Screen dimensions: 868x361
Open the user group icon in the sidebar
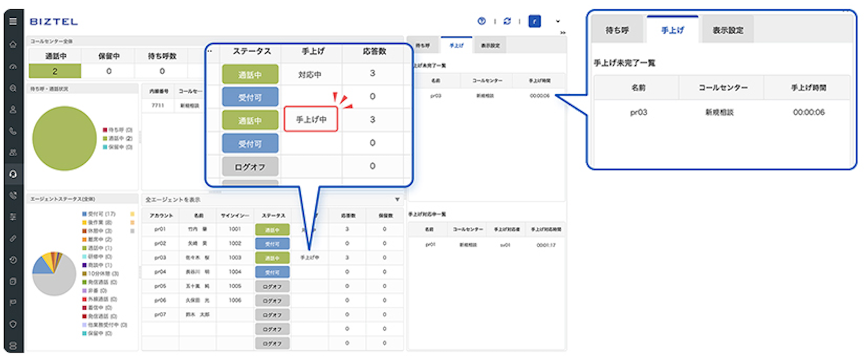point(13,152)
